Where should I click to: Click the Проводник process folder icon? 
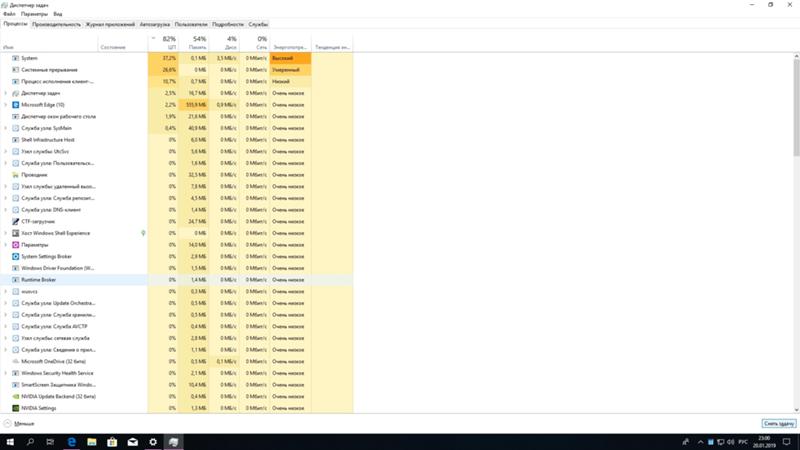(15, 175)
